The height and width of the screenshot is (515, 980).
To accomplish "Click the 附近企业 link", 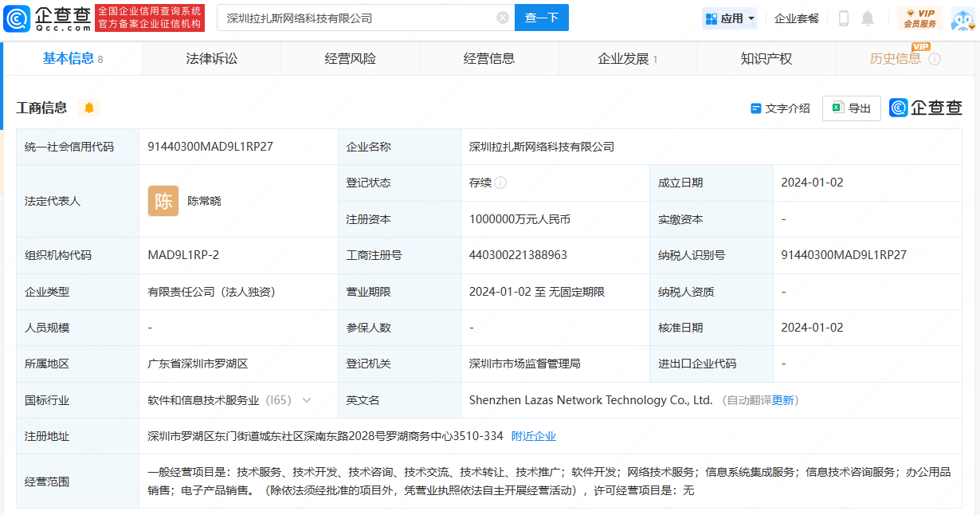I will point(534,436).
